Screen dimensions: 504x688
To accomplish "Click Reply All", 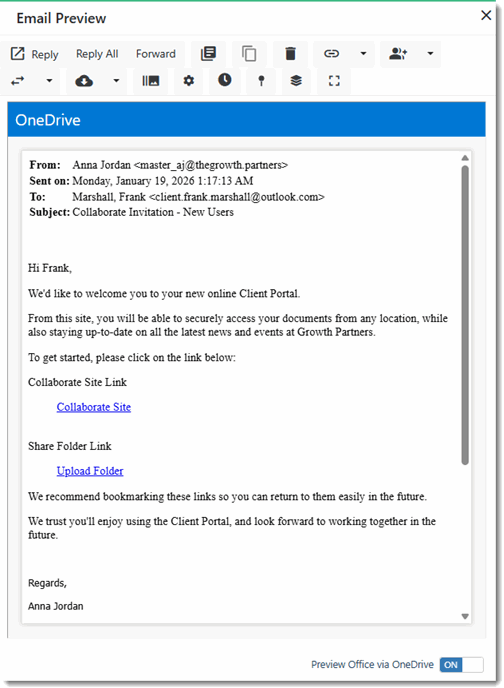I will 97,54.
